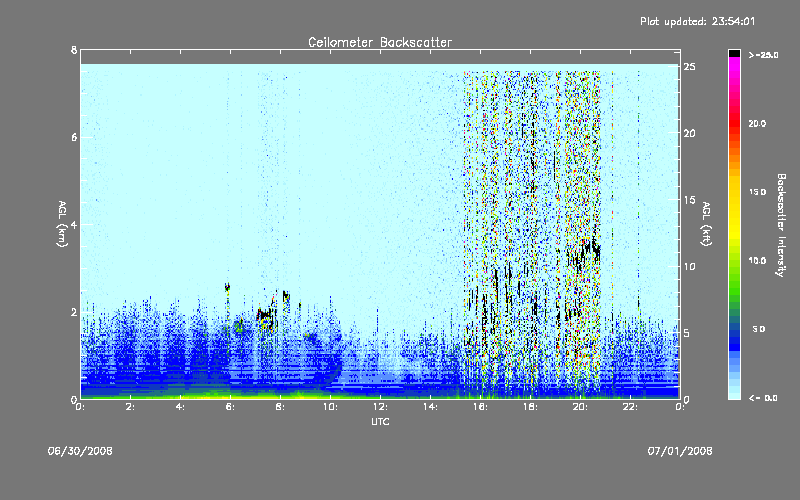The image size is (800, 500).
Task: Click the black cloud layer near 20: UTC around 3.5 km
Action: (585, 254)
